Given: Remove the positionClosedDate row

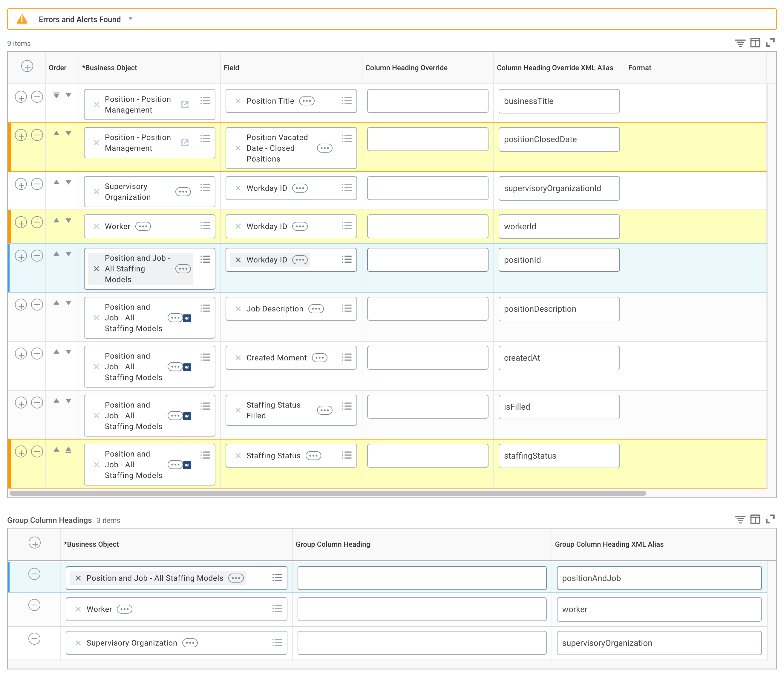Looking at the screenshot, I should coord(37,135).
